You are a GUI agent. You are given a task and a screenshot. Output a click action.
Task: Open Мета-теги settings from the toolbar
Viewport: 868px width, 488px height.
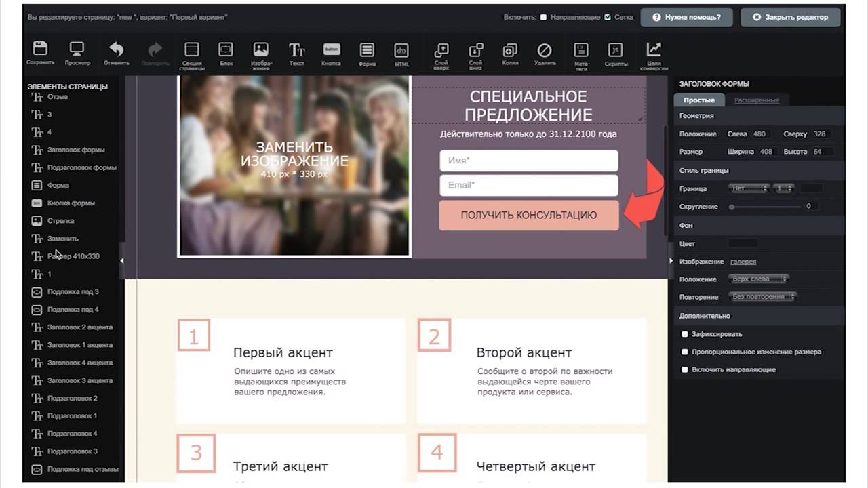[581, 49]
